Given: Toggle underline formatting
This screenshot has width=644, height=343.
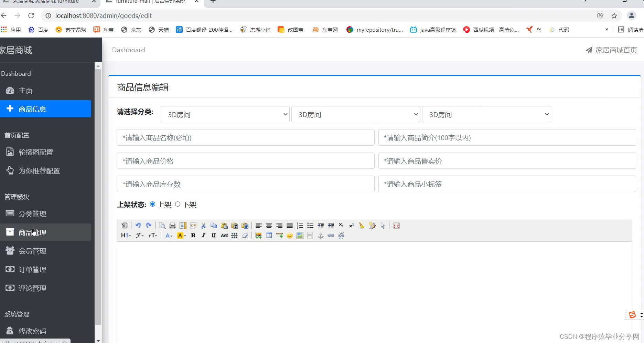Looking at the screenshot, I should 214,236.
